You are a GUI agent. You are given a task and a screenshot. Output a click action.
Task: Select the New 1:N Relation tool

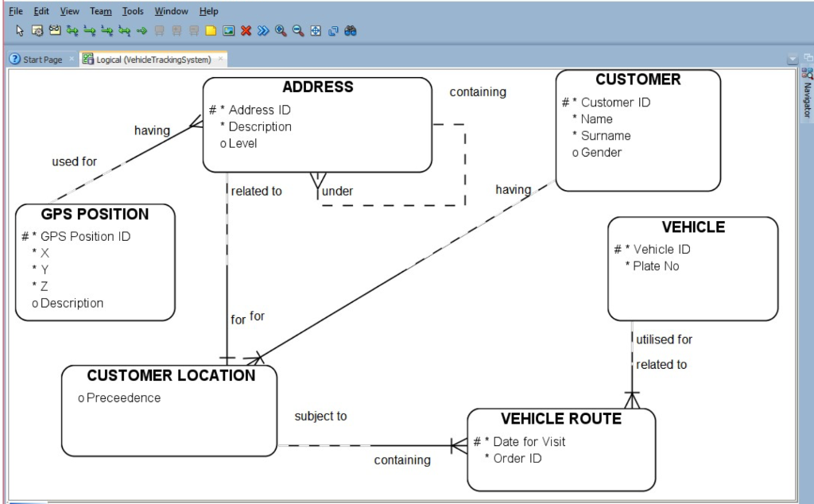[90, 30]
